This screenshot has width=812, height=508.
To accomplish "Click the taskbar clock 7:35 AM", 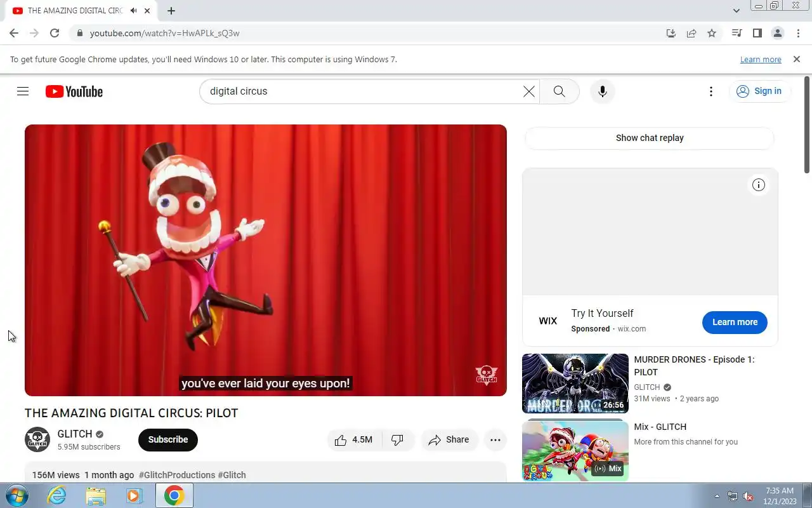I will [x=780, y=491].
